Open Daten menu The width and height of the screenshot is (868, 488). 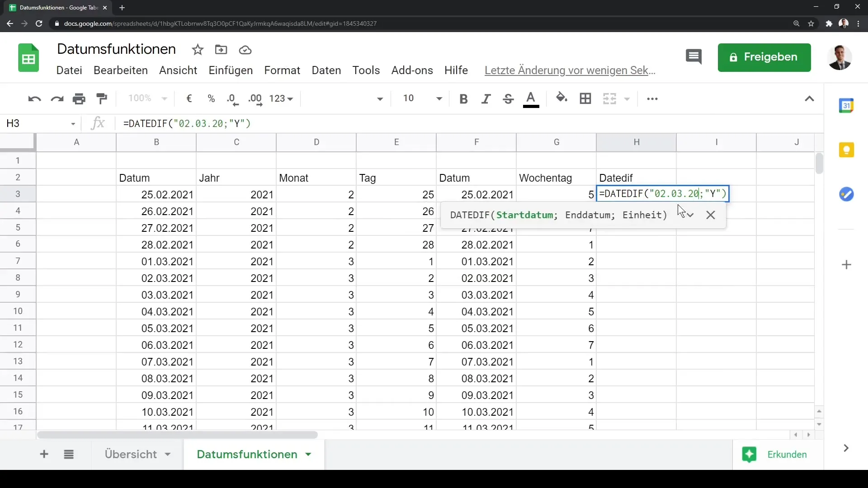(x=326, y=70)
